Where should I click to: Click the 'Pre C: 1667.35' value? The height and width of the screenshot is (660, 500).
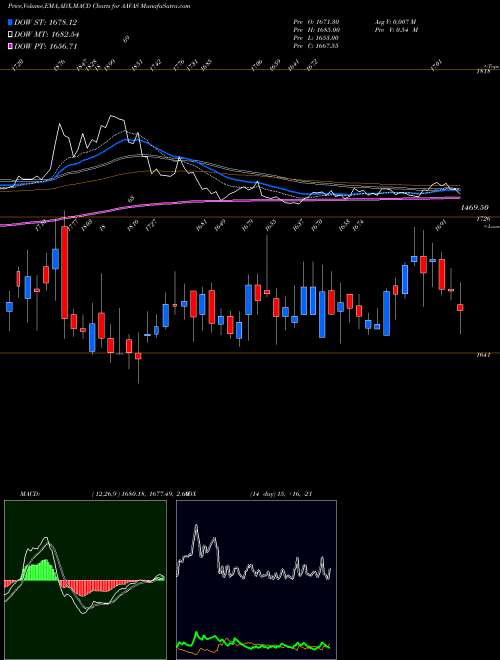point(316,46)
